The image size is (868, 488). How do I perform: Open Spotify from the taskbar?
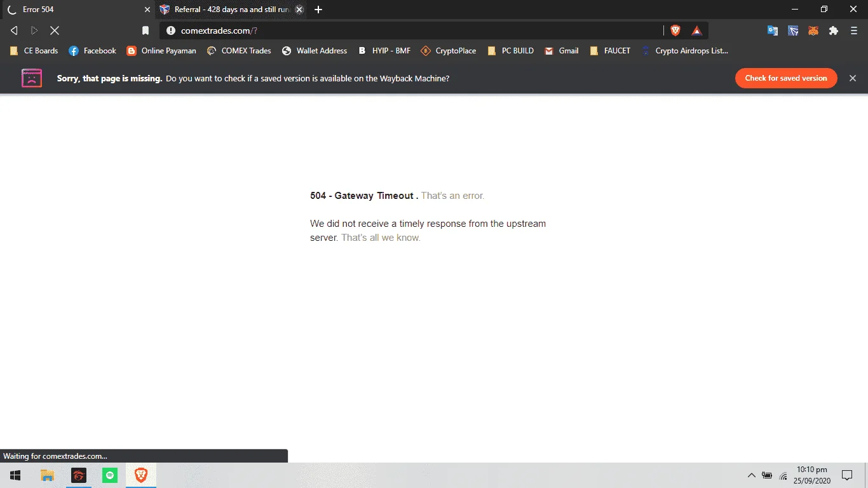pos(110,475)
